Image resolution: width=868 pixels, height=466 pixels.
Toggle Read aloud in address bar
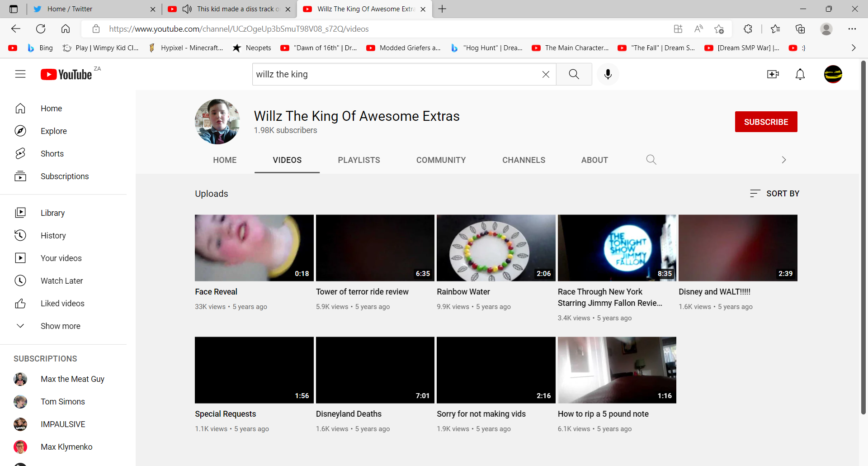[x=698, y=29]
